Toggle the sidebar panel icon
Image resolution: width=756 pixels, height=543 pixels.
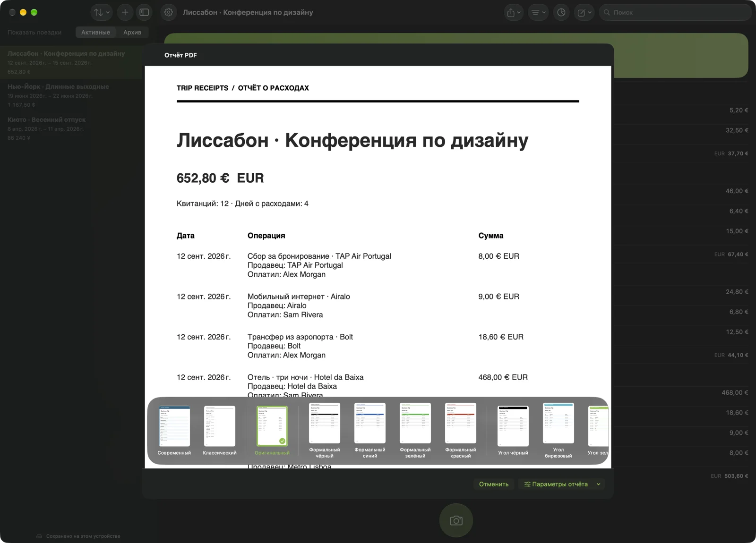click(144, 13)
